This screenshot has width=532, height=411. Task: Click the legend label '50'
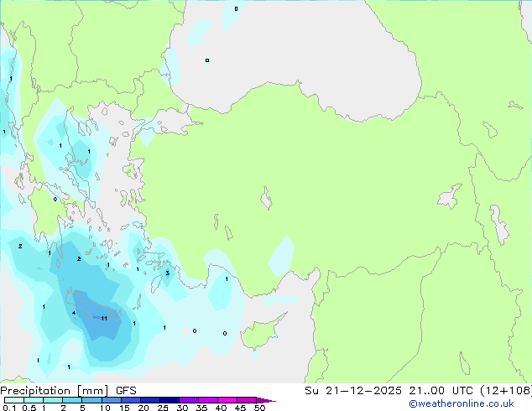259,408
